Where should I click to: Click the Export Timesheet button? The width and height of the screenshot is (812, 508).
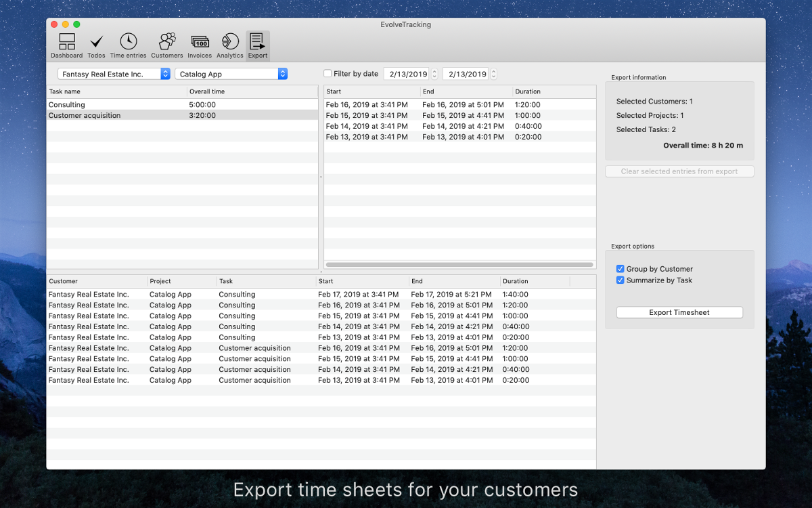[679, 312]
